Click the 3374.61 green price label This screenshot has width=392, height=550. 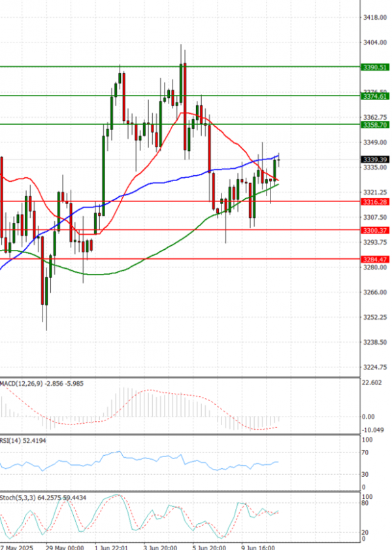(x=375, y=95)
